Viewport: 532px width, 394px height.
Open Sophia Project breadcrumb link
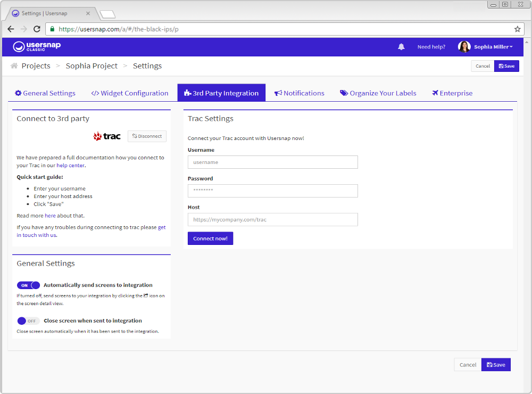click(x=92, y=66)
